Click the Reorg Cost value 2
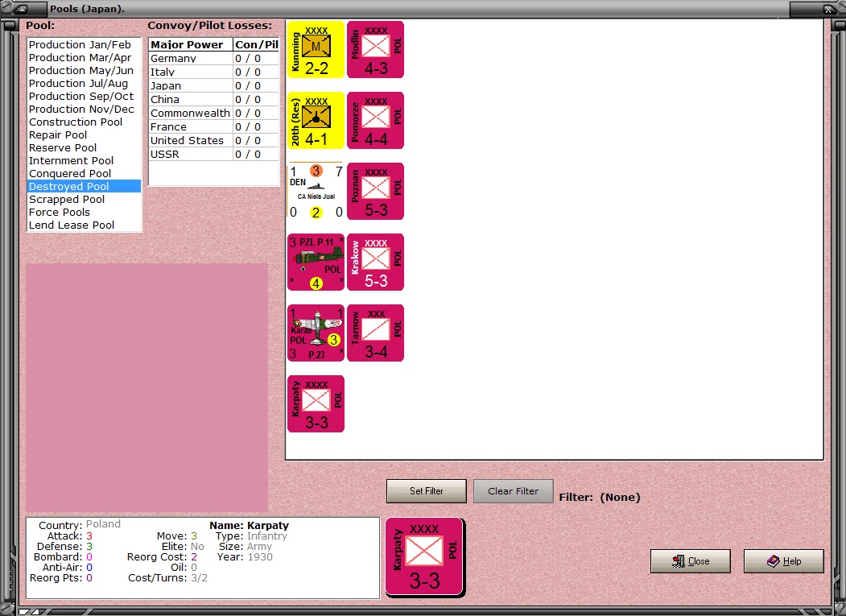The image size is (846, 616). click(x=194, y=557)
